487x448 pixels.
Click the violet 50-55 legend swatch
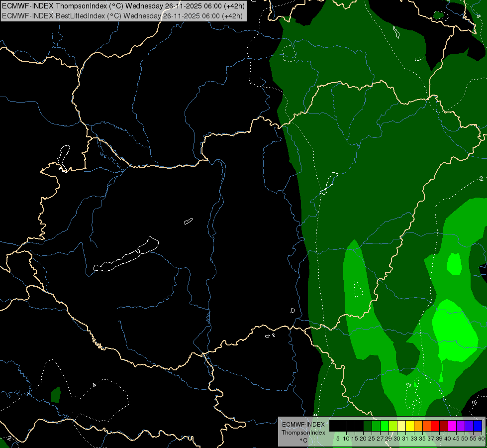tap(469, 426)
